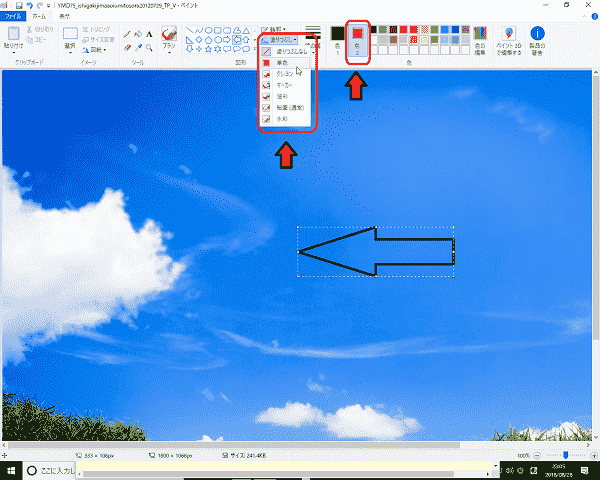Click the taskbar search box (ここに入力)

click(x=51, y=470)
